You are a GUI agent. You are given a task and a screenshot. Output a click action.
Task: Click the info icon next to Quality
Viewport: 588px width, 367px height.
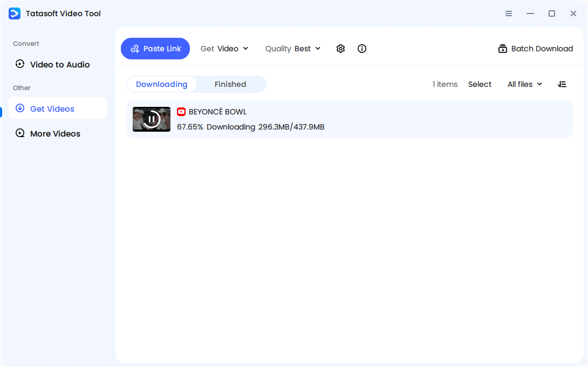coord(361,49)
